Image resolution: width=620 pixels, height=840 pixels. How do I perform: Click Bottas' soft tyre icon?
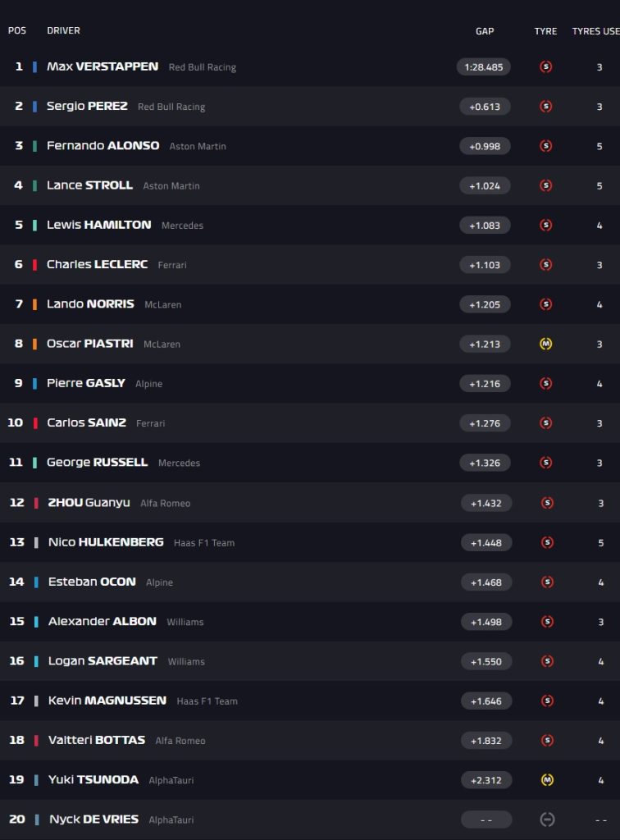(547, 740)
